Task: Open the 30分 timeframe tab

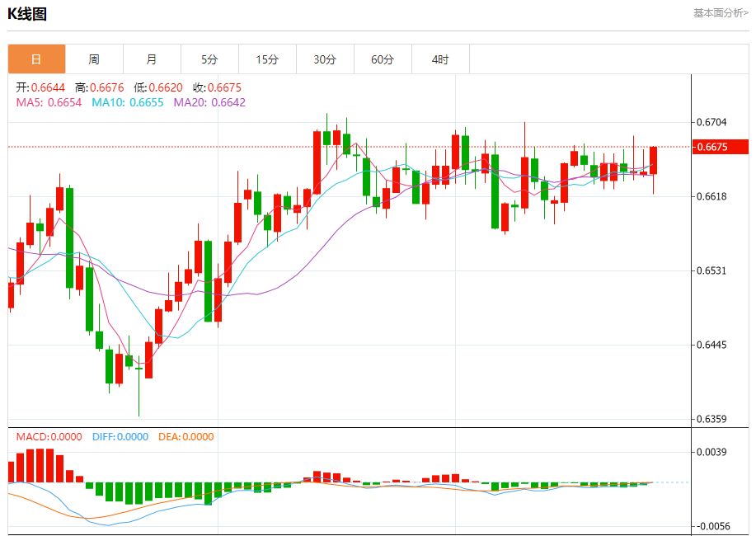Action: tap(325, 59)
